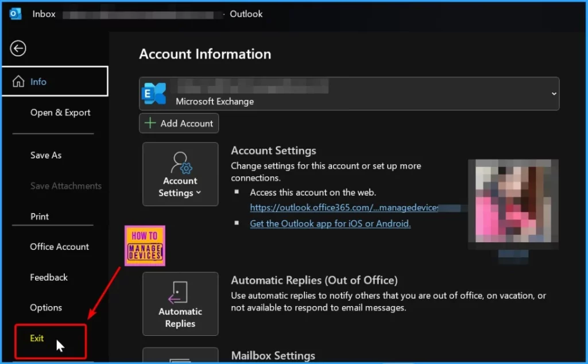Open the Info tab
This screenshot has height=364, width=588.
coord(55,82)
